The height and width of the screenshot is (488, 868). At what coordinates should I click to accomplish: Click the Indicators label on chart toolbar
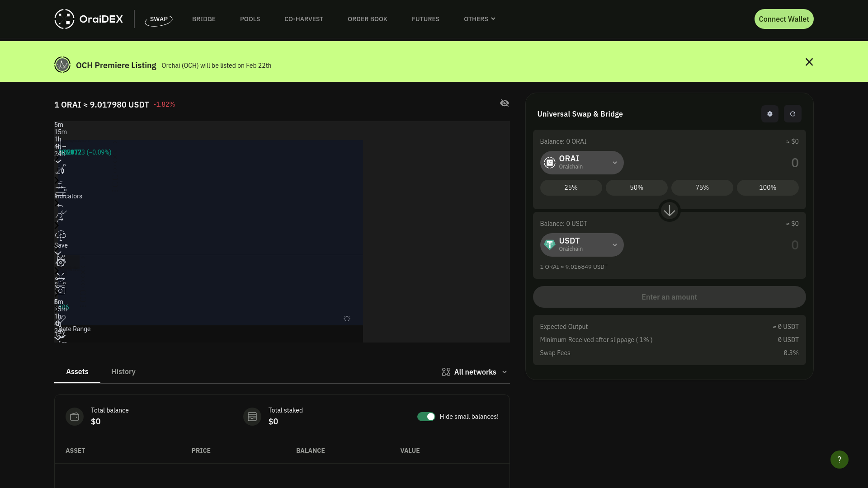pyautogui.click(x=68, y=196)
